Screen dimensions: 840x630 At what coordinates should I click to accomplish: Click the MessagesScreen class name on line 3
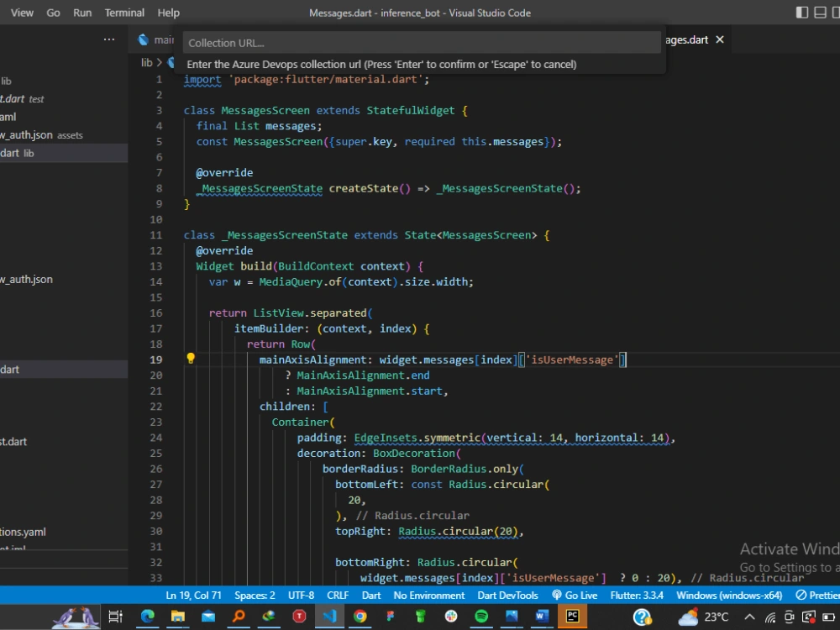(265, 111)
